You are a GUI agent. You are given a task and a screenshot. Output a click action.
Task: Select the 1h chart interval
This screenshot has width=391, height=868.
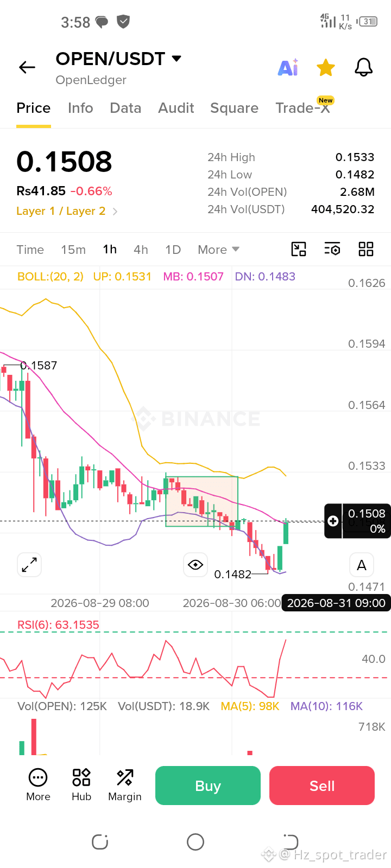(x=110, y=249)
